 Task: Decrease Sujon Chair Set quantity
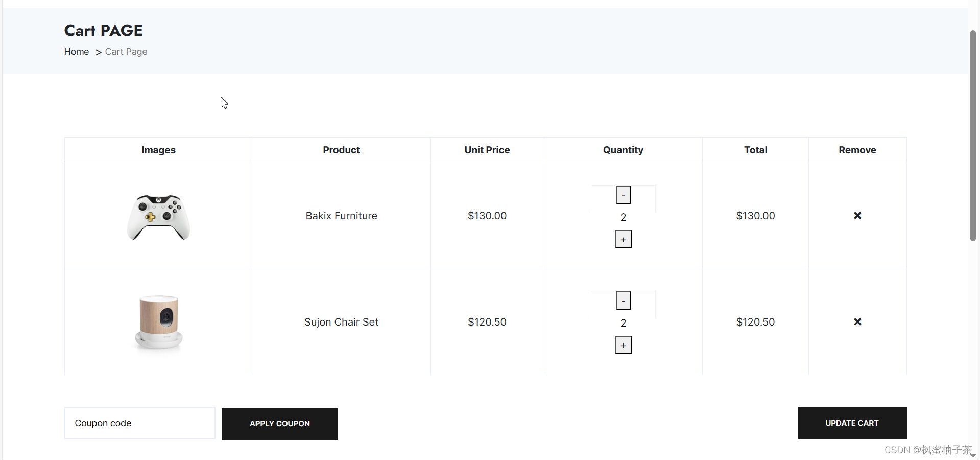[x=623, y=301]
